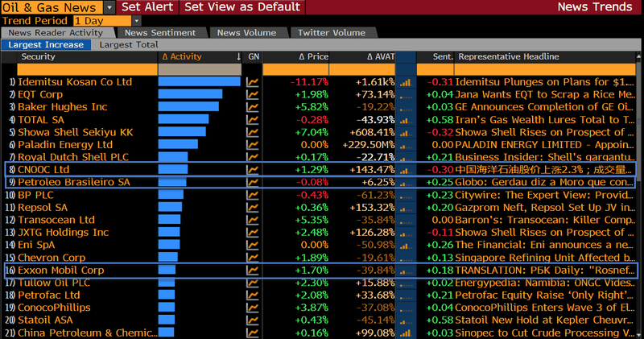Open chart icon for ConocoPhillips

click(x=252, y=308)
